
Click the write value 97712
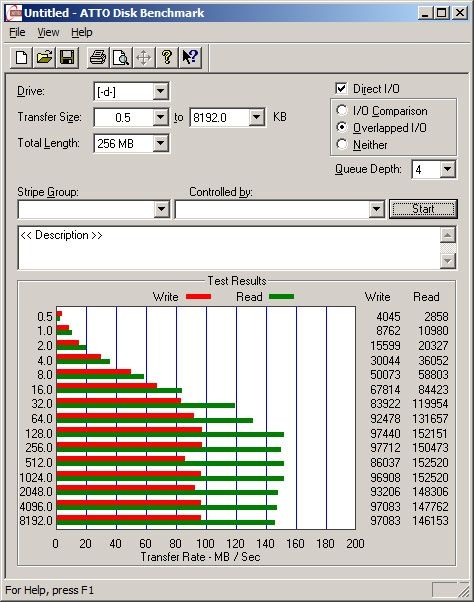point(385,448)
